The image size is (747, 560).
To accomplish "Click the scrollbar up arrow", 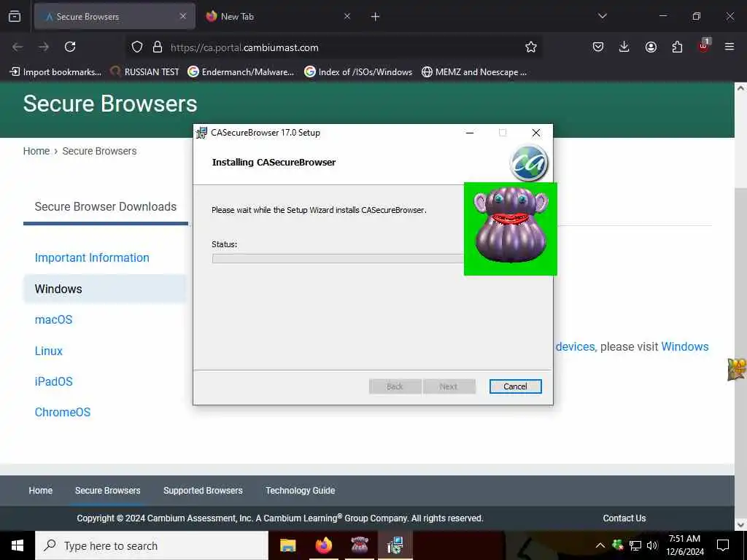I will coord(740,87).
